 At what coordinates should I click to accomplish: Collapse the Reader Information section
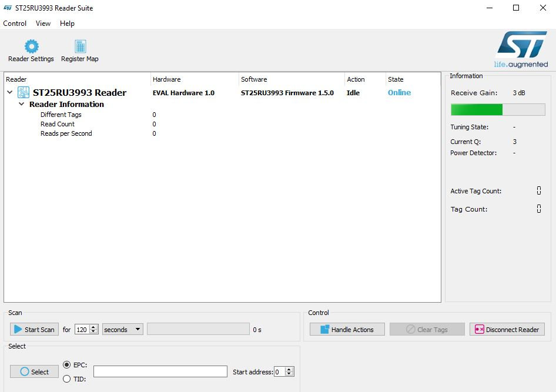[22, 105]
